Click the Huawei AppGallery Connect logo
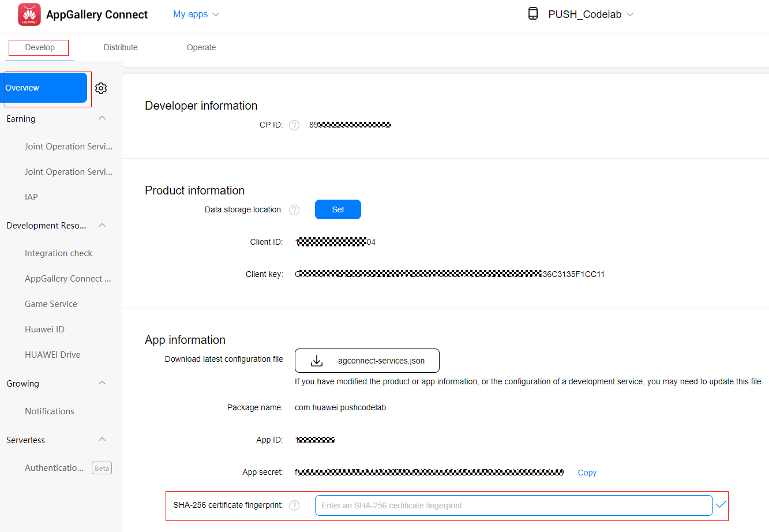 click(29, 14)
